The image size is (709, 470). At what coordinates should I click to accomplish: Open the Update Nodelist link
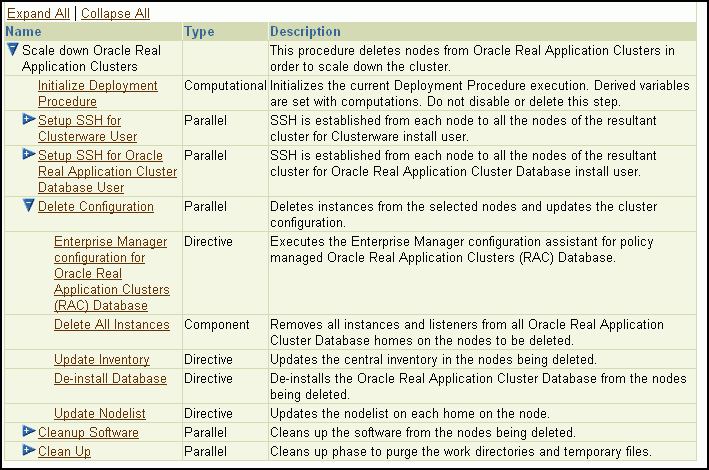100,413
